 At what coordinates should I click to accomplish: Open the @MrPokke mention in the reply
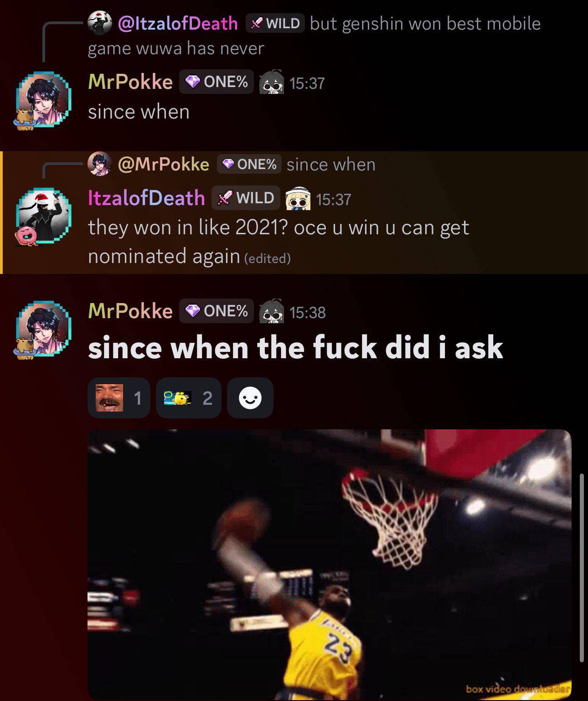coord(163,164)
